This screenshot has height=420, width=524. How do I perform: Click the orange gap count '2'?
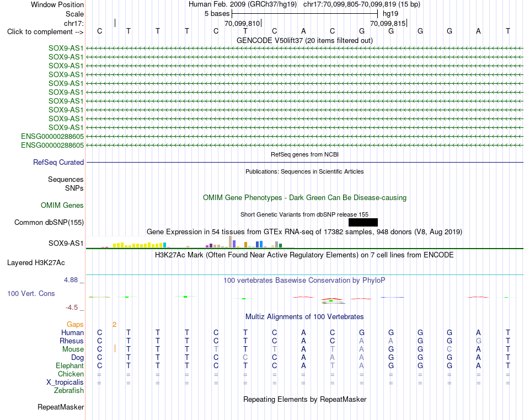[114, 325]
